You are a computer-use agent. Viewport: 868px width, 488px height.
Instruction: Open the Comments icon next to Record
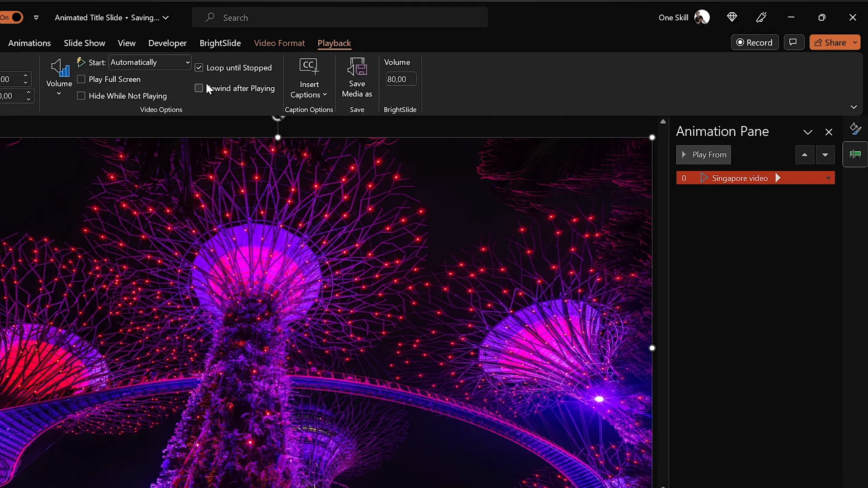pos(794,42)
